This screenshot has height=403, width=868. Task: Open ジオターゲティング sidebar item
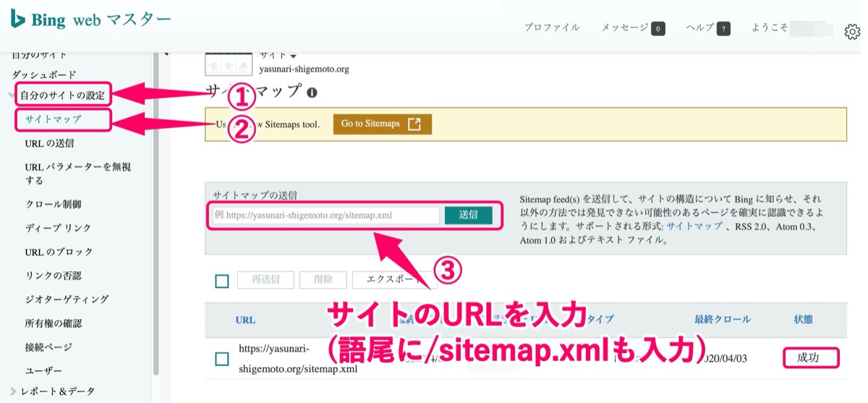point(67,300)
